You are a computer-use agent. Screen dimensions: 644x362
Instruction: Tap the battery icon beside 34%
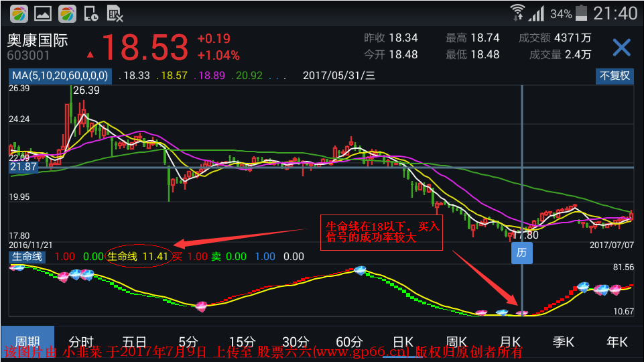click(x=580, y=13)
